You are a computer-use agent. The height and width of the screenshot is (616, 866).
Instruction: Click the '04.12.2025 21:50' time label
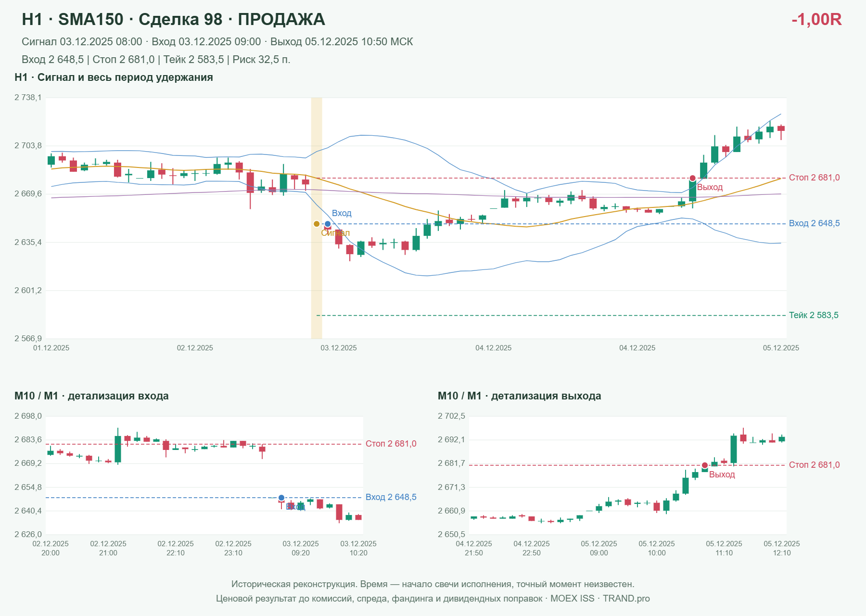(x=474, y=548)
